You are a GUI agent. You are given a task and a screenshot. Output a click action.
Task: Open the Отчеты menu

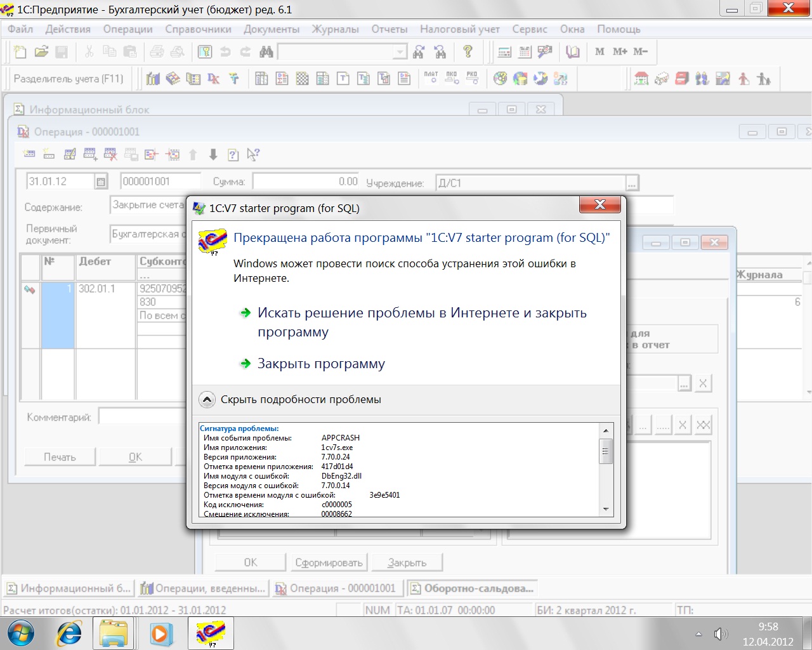pyautogui.click(x=390, y=29)
